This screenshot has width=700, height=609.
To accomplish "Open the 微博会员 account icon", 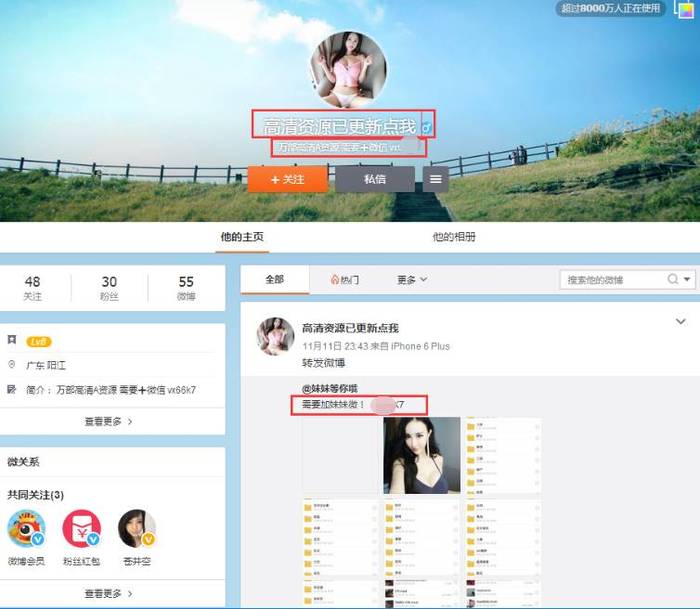I will tap(26, 528).
